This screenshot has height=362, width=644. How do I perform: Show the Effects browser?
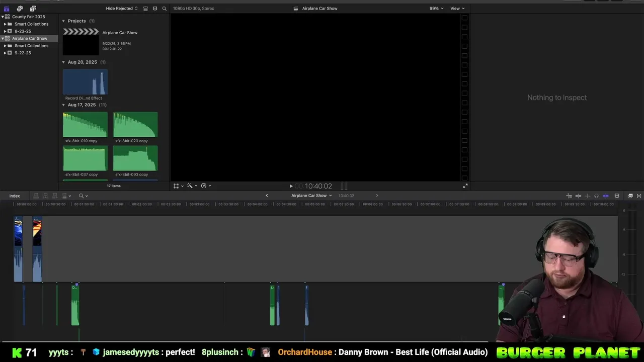click(630, 196)
